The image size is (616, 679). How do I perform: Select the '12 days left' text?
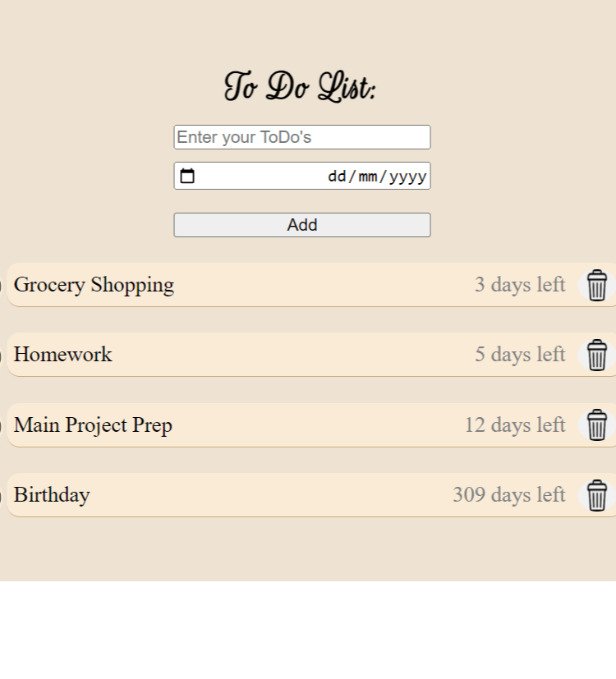point(515,425)
